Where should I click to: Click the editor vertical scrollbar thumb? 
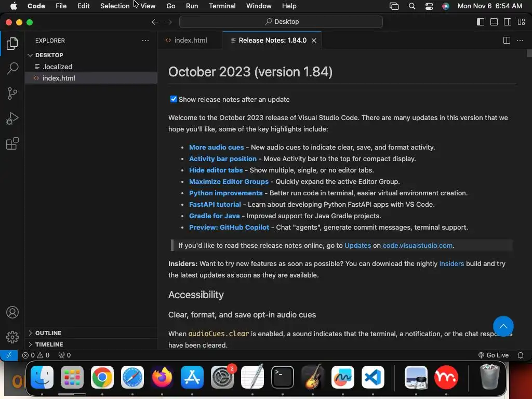529,54
